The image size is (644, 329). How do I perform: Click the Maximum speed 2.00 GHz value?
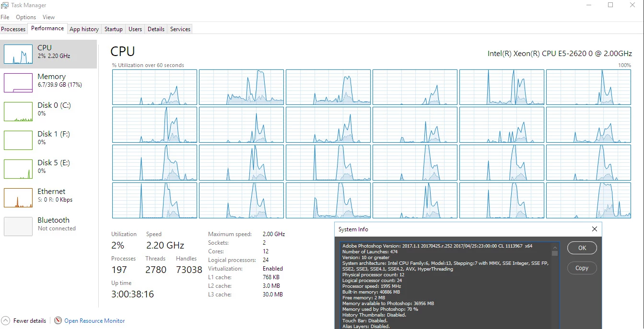pos(274,234)
